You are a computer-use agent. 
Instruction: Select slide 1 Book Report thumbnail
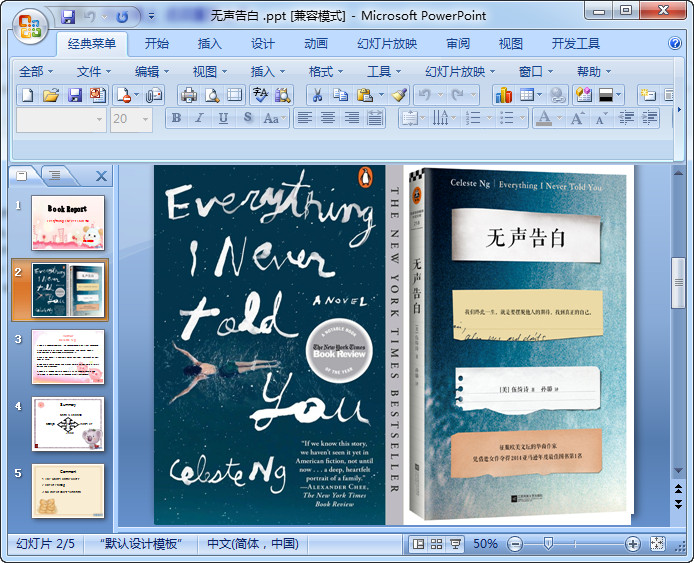(x=68, y=223)
